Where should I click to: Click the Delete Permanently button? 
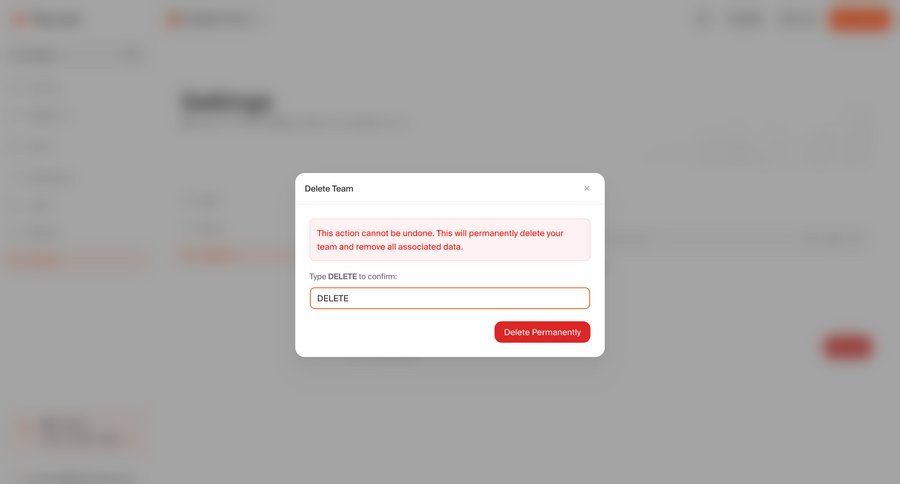542,332
